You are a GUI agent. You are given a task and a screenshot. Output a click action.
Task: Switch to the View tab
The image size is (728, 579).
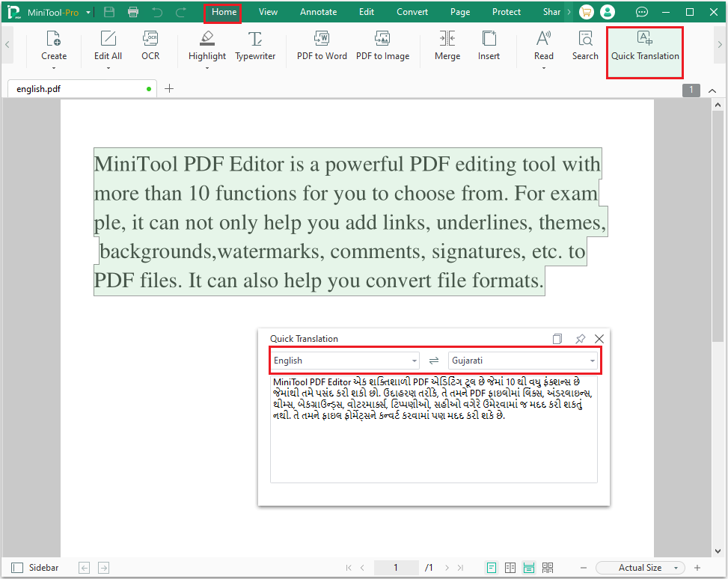click(x=268, y=12)
